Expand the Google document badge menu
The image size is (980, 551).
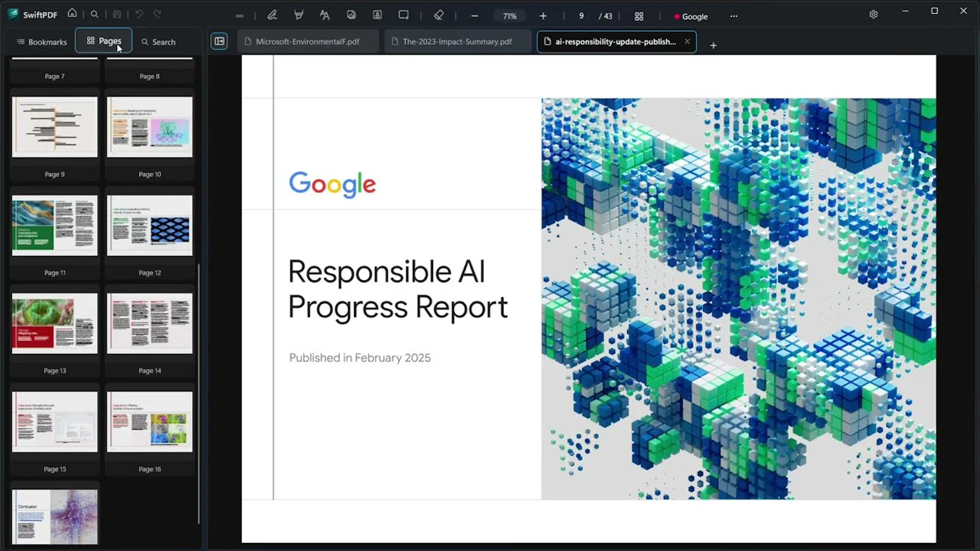point(691,17)
